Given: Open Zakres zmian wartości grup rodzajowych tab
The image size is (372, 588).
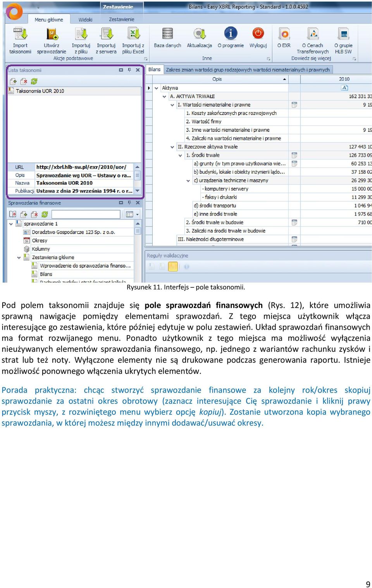Looking at the screenshot, I should 248,70.
